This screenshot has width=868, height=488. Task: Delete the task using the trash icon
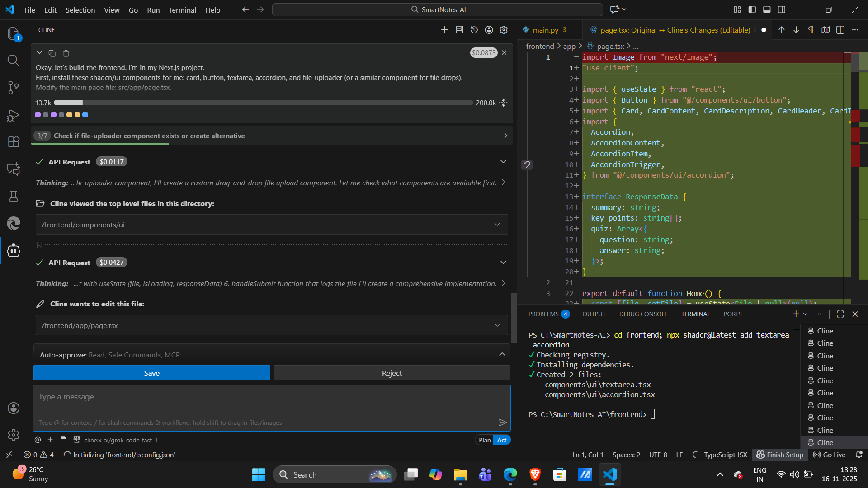tap(66, 53)
